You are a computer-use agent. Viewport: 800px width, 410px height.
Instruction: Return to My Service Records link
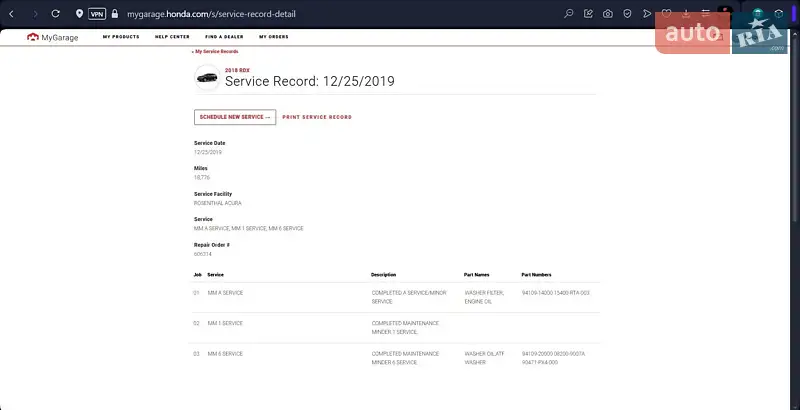[215, 51]
